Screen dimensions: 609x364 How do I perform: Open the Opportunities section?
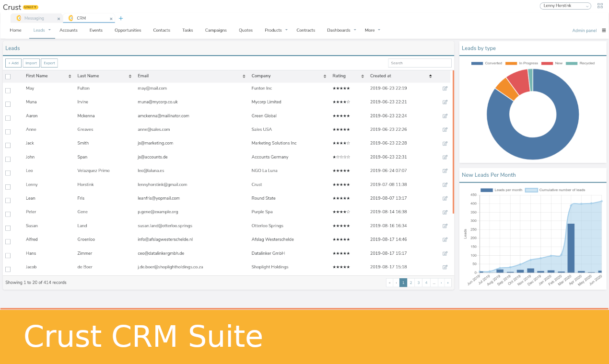point(128,30)
